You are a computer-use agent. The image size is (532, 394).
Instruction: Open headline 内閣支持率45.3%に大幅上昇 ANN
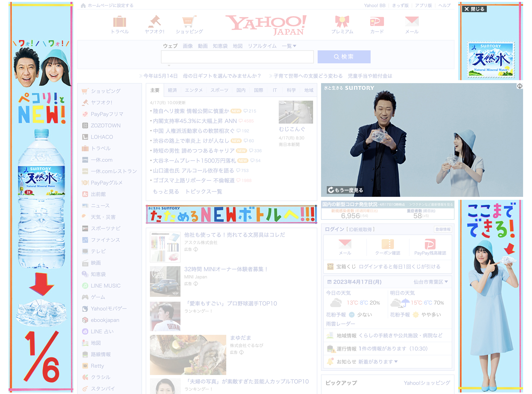tap(195, 121)
